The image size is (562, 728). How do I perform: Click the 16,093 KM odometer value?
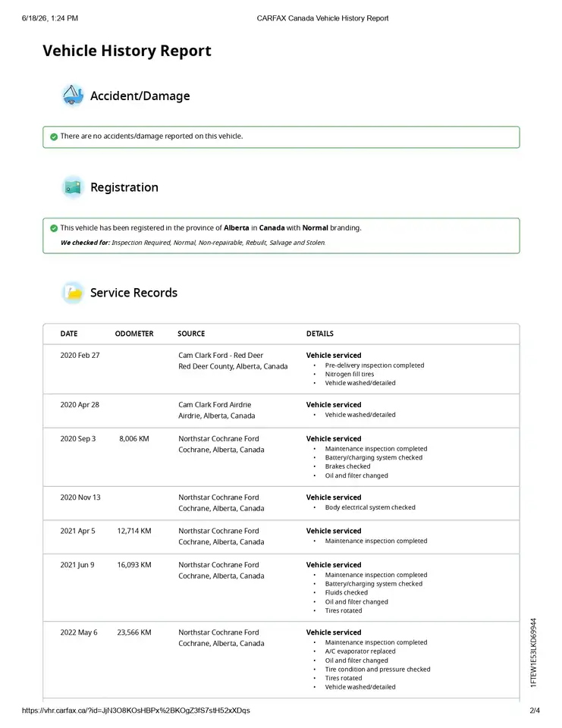point(134,564)
